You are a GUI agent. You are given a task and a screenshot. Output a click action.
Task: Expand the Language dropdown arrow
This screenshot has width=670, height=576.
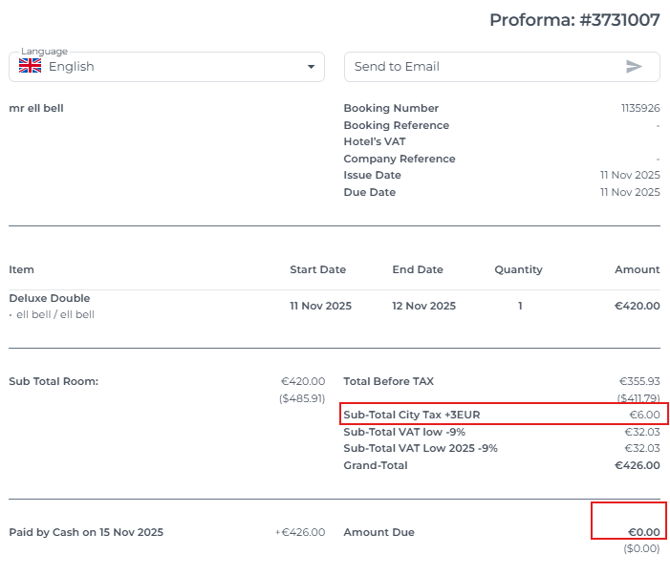311,67
